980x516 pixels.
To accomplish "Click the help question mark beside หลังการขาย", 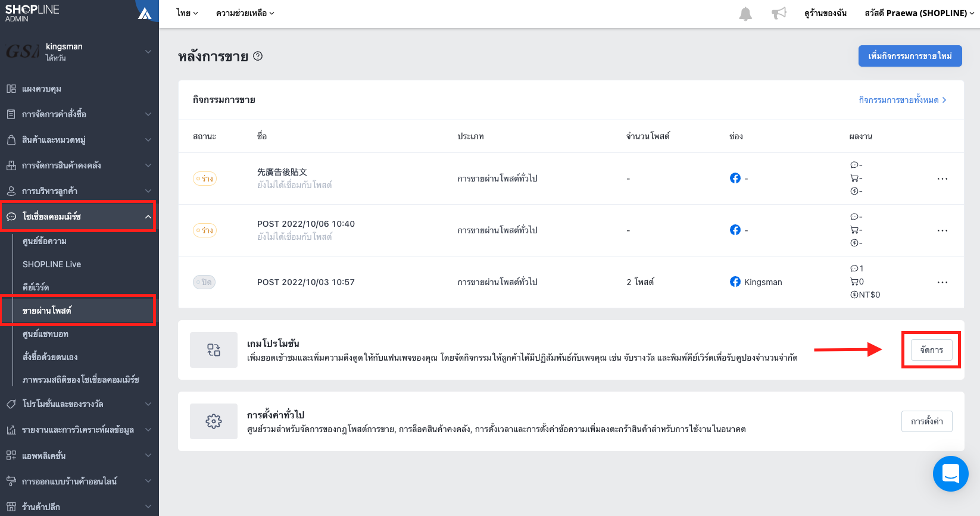I will click(258, 56).
